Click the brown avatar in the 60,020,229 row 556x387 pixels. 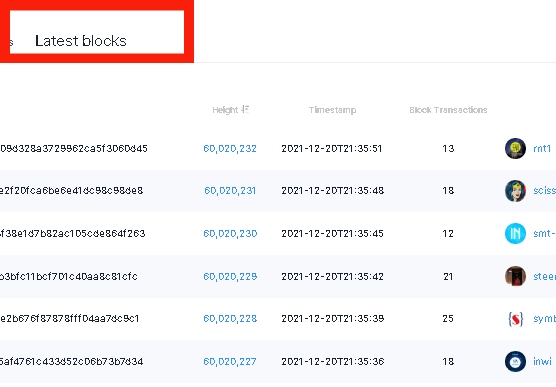click(x=515, y=276)
